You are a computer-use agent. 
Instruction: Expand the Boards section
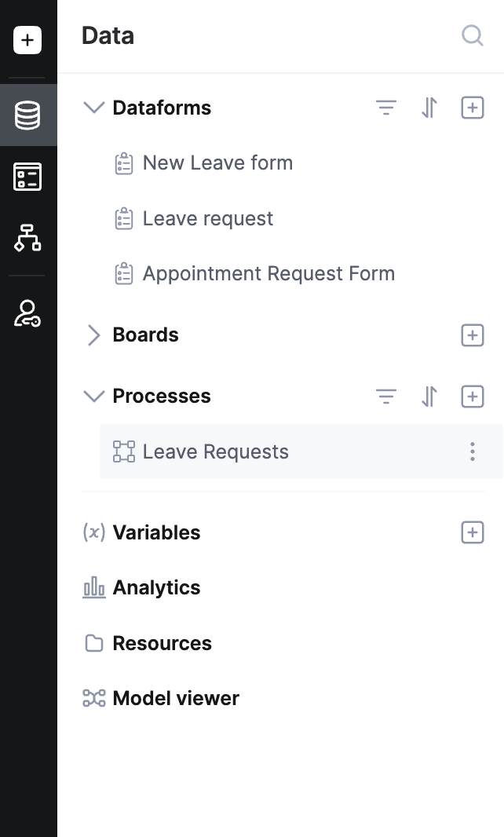click(x=93, y=335)
